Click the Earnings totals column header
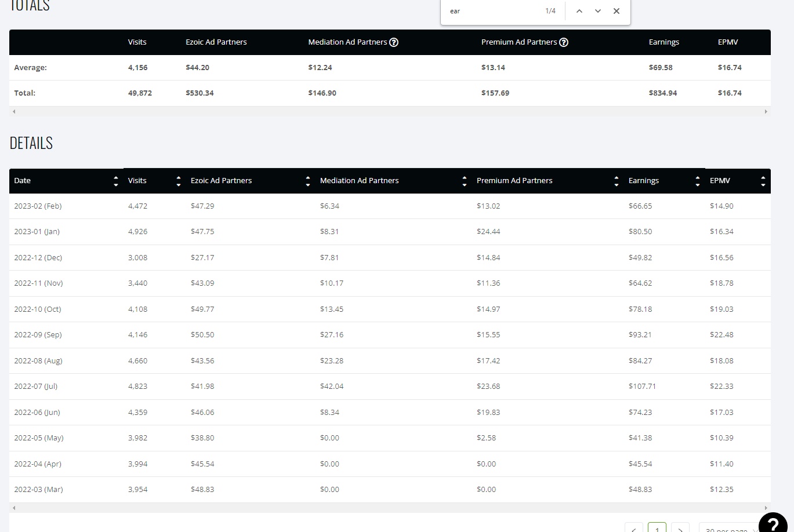Screen dimensions: 794x532 pos(664,42)
